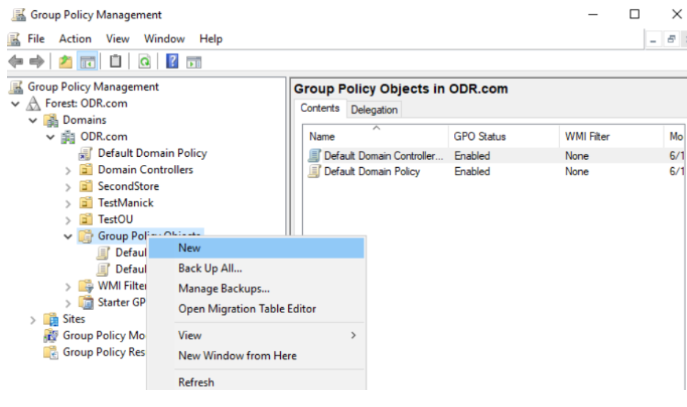The image size is (687, 407).
Task: Click the Group Policy Results icon
Action: pyautogui.click(x=51, y=352)
